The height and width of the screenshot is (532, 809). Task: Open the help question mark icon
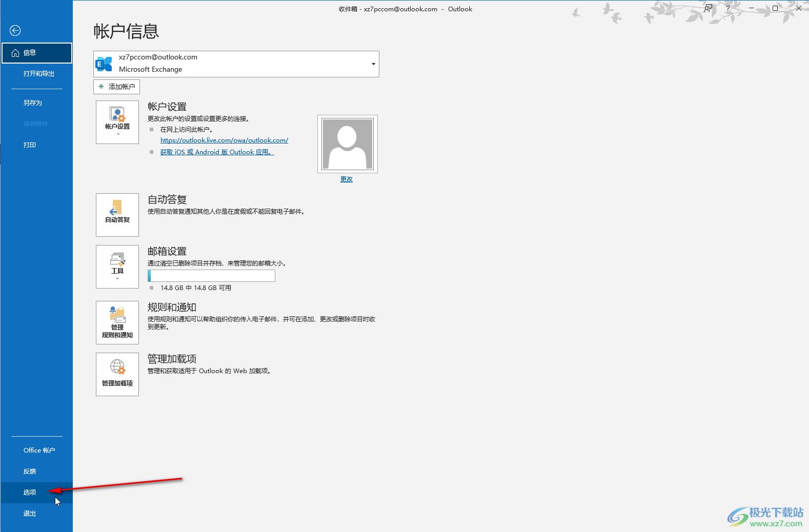tap(727, 8)
